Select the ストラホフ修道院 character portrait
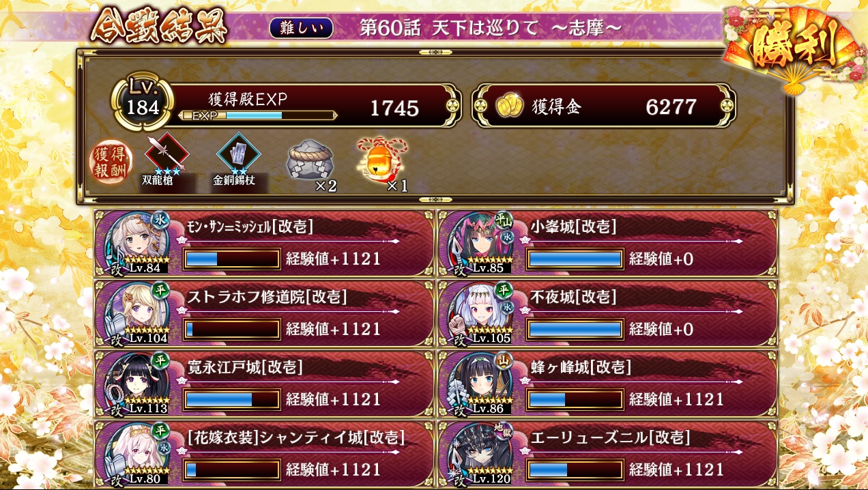Viewport: 868px width, 490px height. [136, 313]
